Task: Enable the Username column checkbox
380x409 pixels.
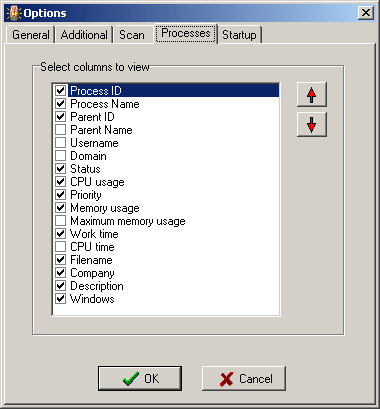Action: click(60, 142)
